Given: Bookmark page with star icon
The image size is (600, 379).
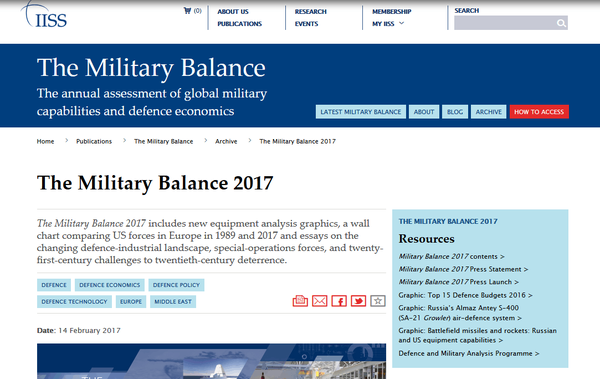Looking at the screenshot, I should [x=378, y=301].
